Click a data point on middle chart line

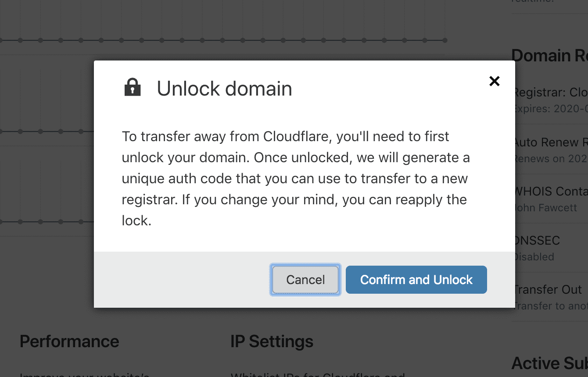[x=40, y=131]
